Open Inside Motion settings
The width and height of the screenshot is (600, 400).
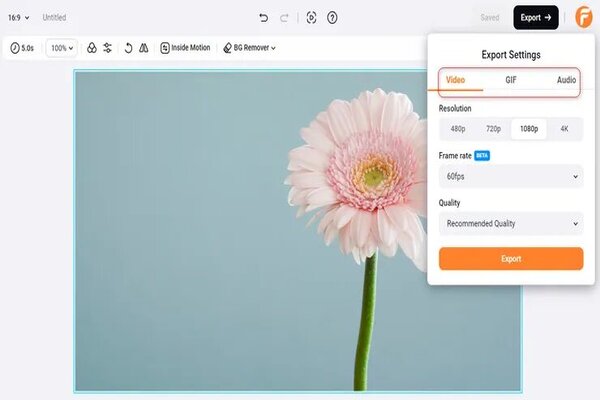pyautogui.click(x=185, y=48)
